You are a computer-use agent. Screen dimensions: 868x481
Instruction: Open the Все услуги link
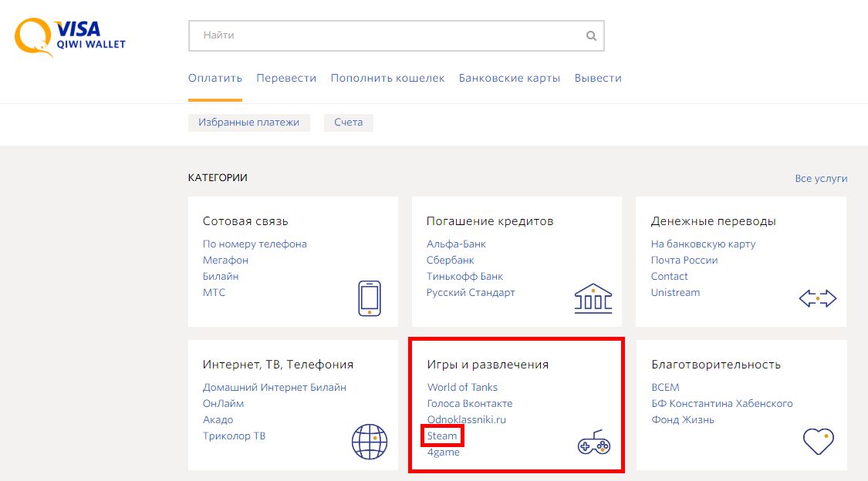pyautogui.click(x=821, y=179)
